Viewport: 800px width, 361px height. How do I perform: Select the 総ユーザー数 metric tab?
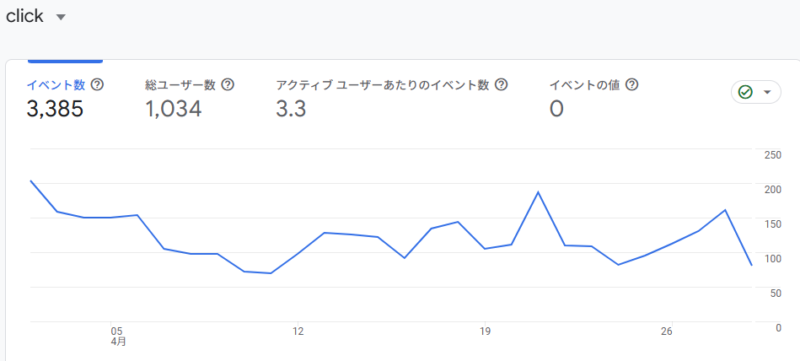pyautogui.click(x=189, y=97)
